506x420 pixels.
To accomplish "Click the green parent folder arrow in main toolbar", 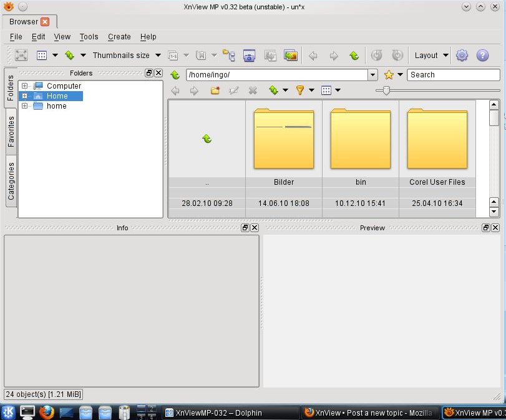I will click(x=354, y=56).
